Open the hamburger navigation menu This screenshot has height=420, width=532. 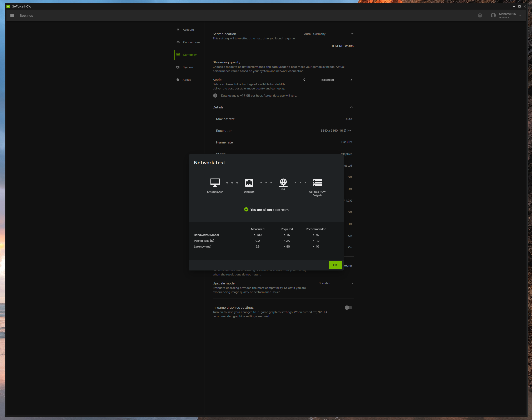[x=12, y=15]
